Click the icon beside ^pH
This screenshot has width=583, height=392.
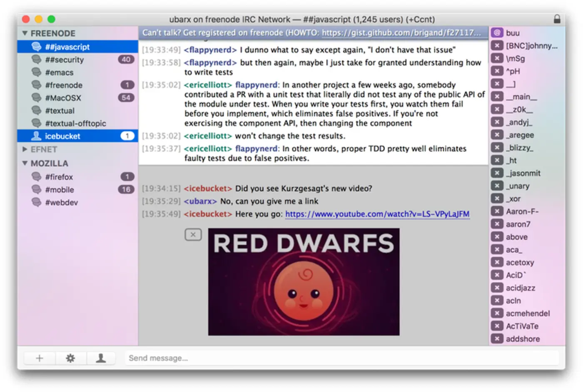click(x=497, y=71)
